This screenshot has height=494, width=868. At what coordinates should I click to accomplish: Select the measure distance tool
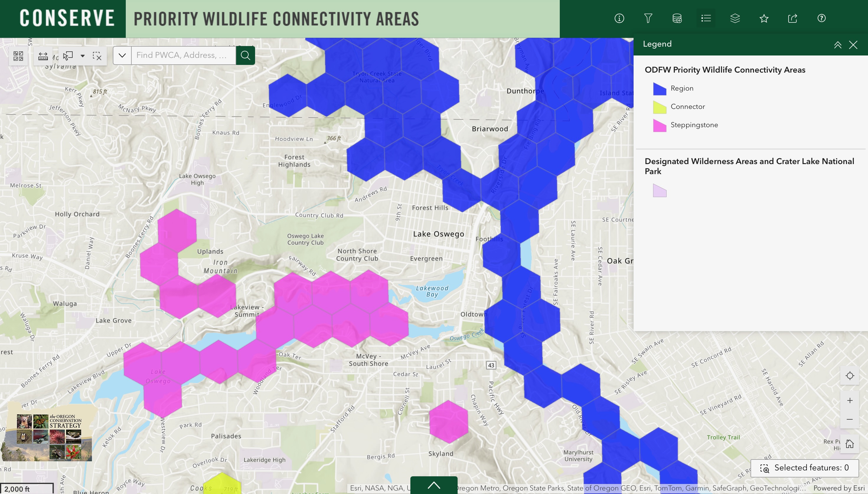coord(43,56)
